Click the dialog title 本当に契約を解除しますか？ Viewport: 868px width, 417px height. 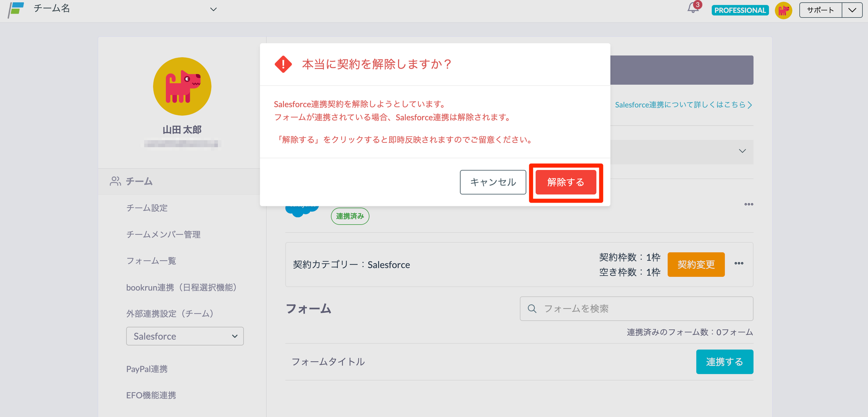click(377, 64)
